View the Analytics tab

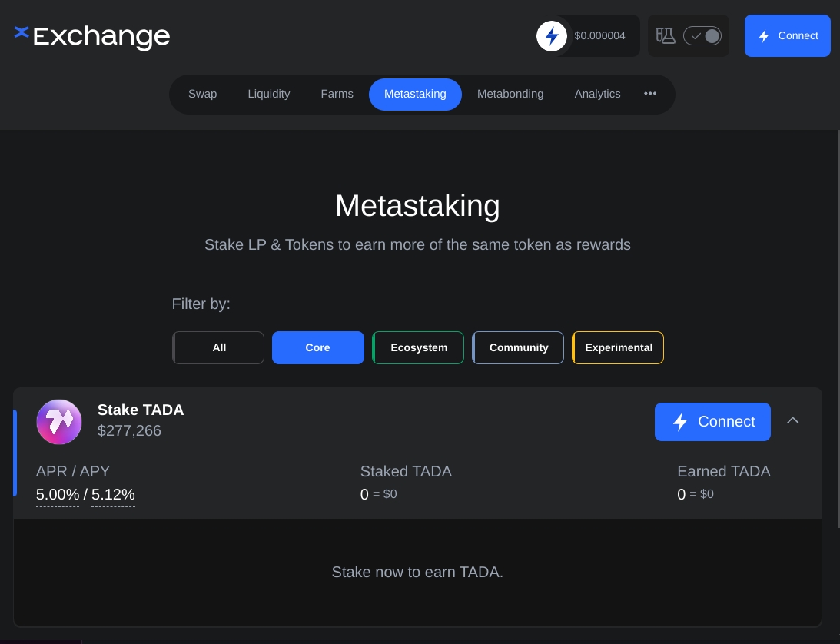pyautogui.click(x=597, y=94)
